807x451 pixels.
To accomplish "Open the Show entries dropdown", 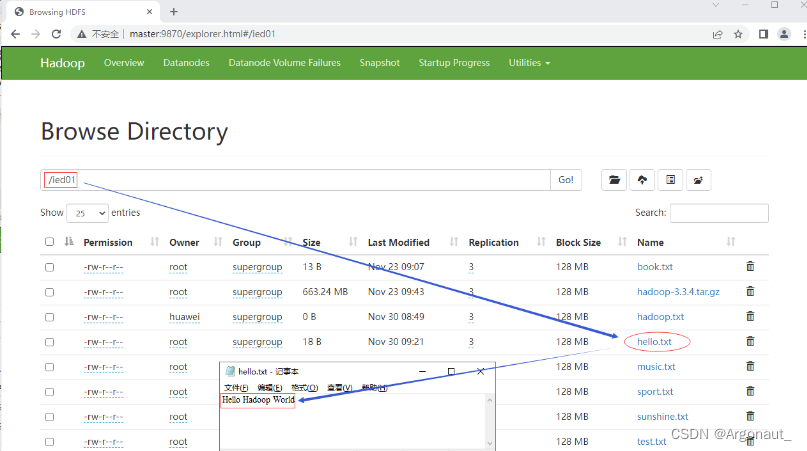I will point(87,213).
